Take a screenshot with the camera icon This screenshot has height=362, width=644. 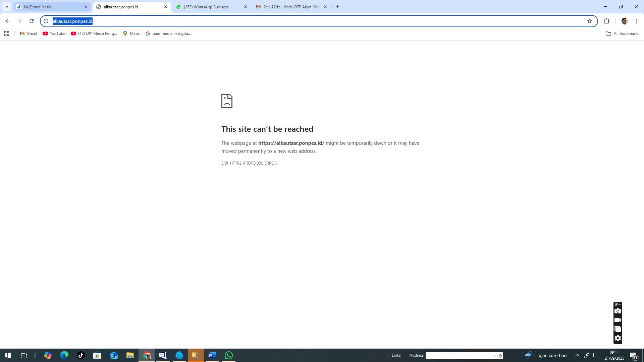tap(618, 311)
